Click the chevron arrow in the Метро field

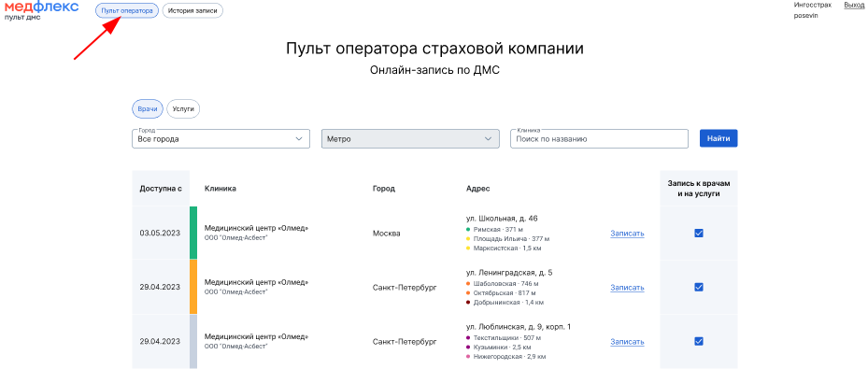click(x=488, y=139)
